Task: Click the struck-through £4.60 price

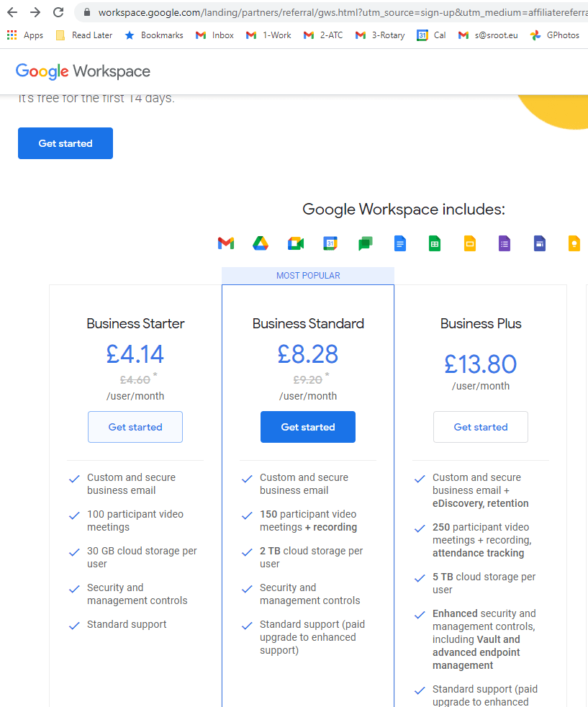Action: [135, 380]
